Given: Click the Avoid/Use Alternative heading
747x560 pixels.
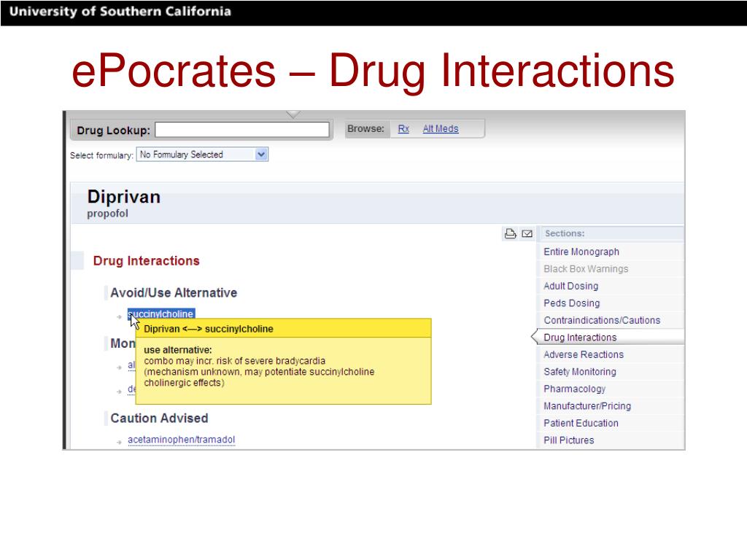Looking at the screenshot, I should pyautogui.click(x=174, y=292).
